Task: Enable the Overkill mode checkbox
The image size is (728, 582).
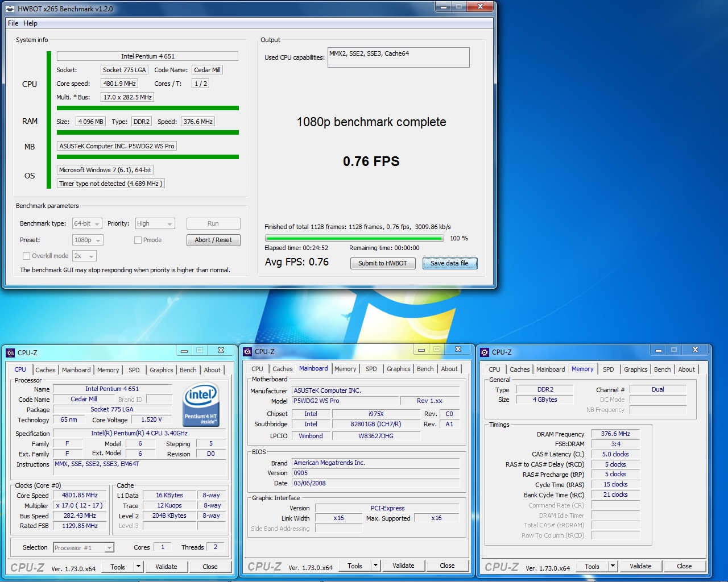Action: (x=26, y=256)
